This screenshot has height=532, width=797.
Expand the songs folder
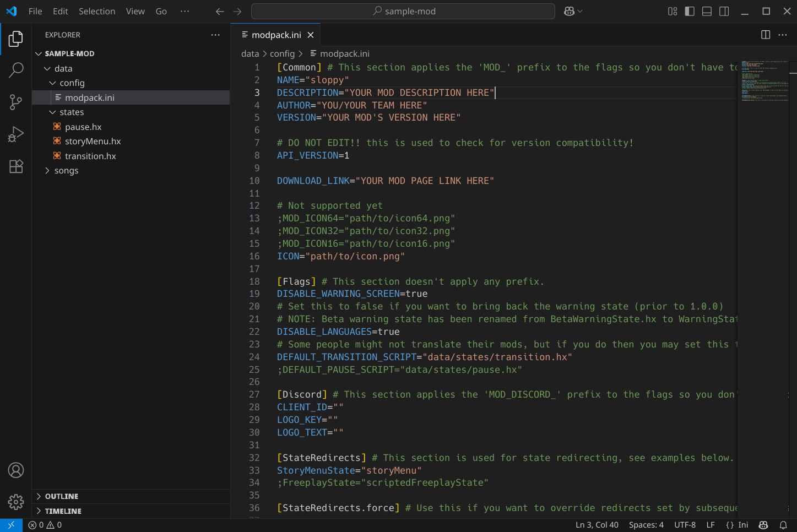coord(131,170)
